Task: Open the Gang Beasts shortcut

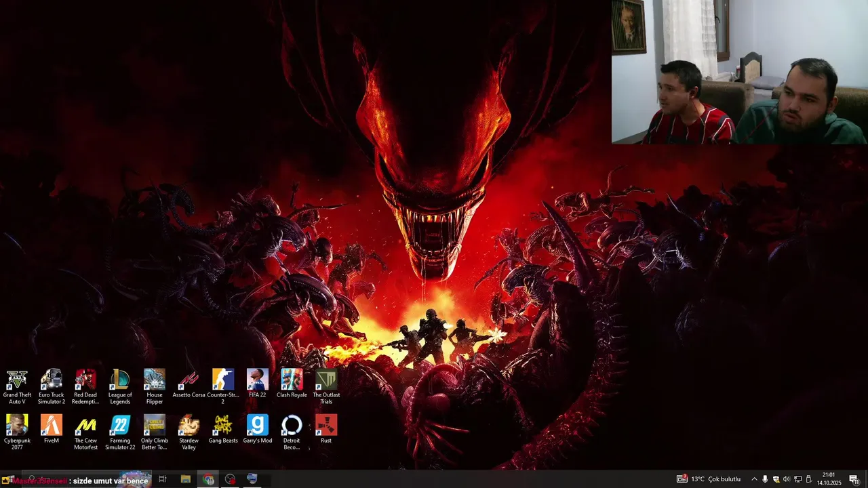Action: [223, 429]
